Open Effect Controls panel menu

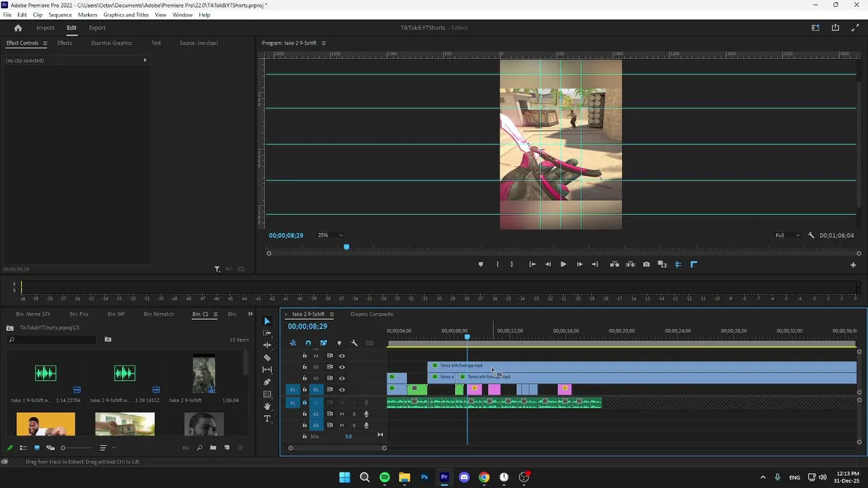point(45,43)
